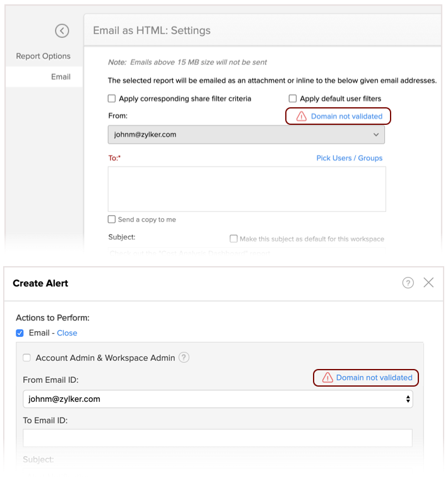Click the Pick Users / Groups link
Screen dimensions: 448x480
[349, 158]
